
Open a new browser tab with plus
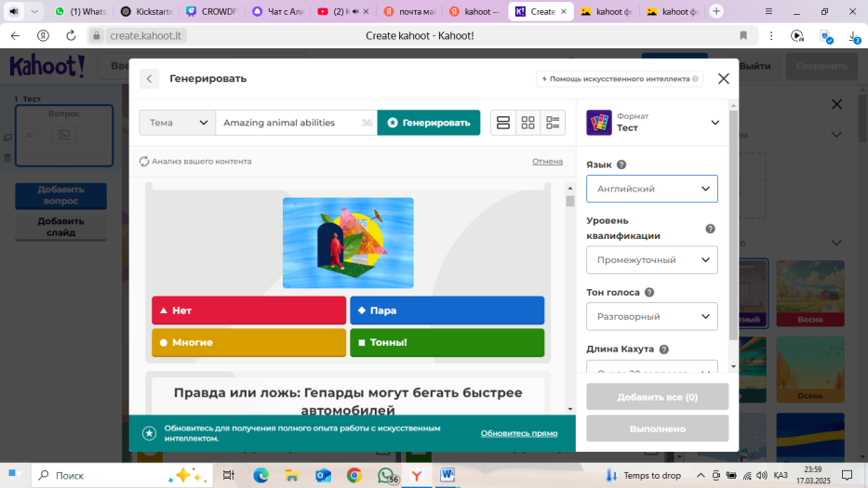pos(716,11)
